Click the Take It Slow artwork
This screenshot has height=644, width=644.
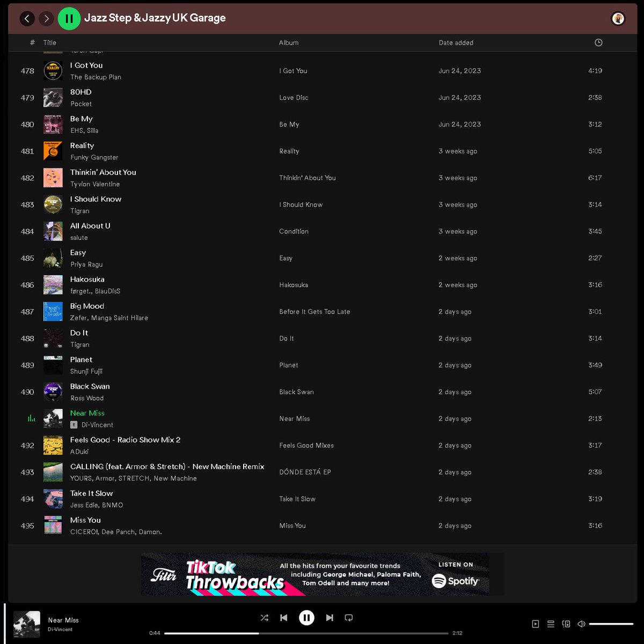tap(53, 499)
